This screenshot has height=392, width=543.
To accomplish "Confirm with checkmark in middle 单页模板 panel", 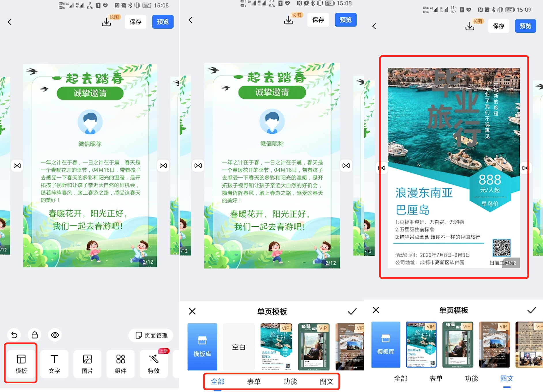I will pyautogui.click(x=352, y=311).
